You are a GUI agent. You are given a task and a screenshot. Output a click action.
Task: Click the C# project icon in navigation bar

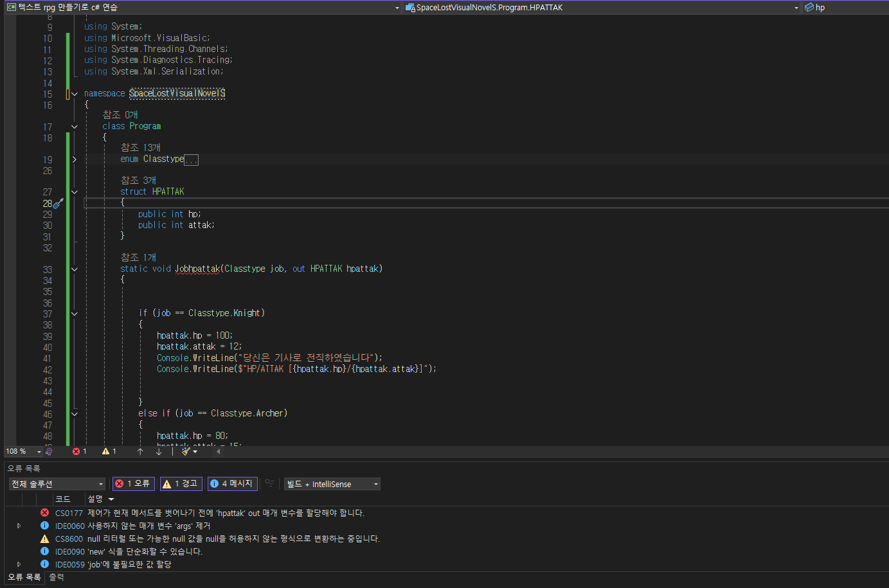[x=11, y=8]
